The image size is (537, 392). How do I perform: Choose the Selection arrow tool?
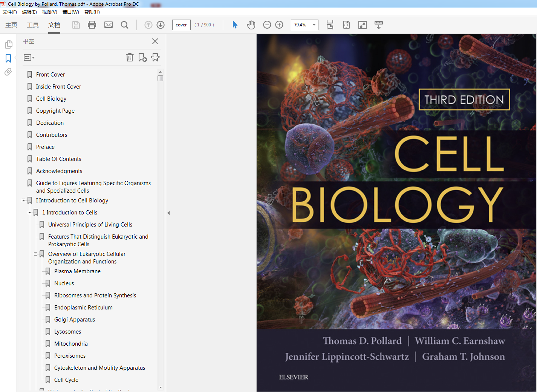tap(235, 25)
